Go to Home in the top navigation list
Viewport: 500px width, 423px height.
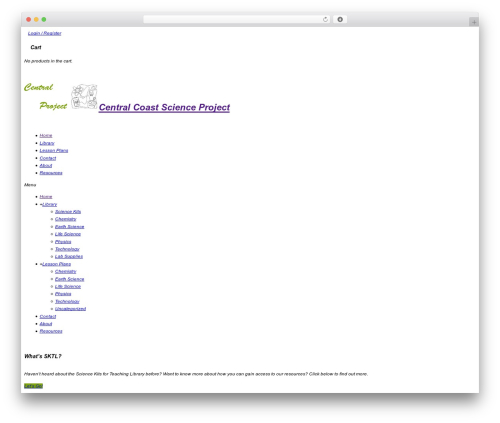click(x=46, y=135)
